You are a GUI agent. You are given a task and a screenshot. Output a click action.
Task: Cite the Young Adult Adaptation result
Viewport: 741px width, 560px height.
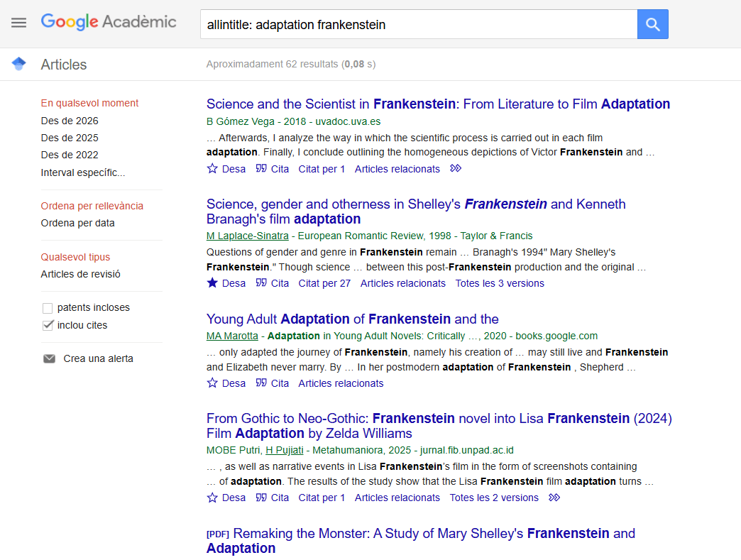pyautogui.click(x=273, y=383)
